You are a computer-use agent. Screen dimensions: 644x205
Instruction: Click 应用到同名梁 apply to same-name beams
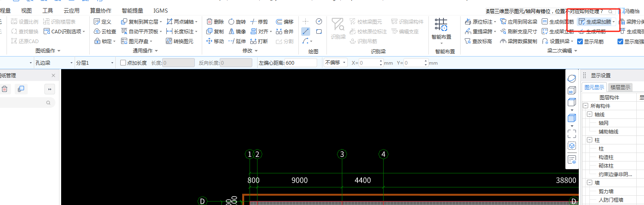tap(518, 22)
